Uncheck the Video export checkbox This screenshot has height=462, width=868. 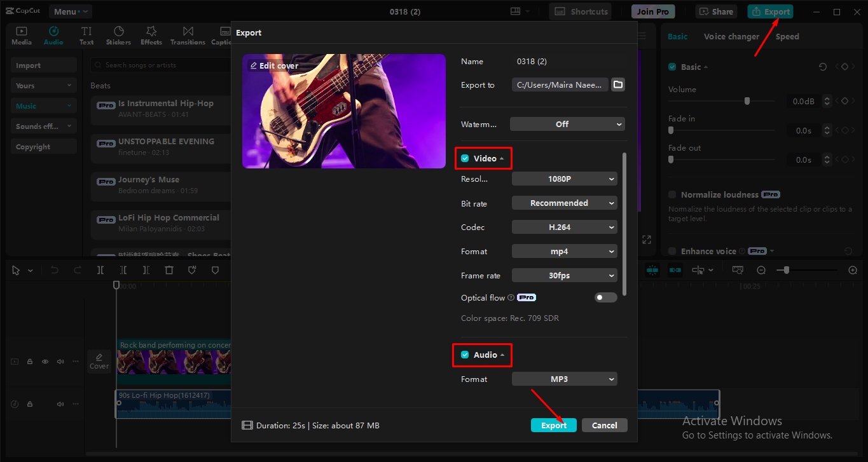[465, 158]
